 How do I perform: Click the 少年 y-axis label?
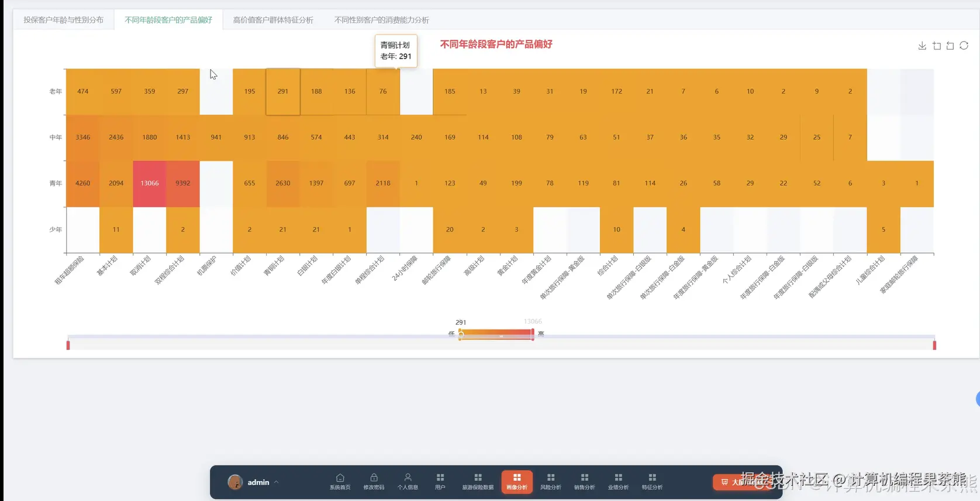pos(56,230)
